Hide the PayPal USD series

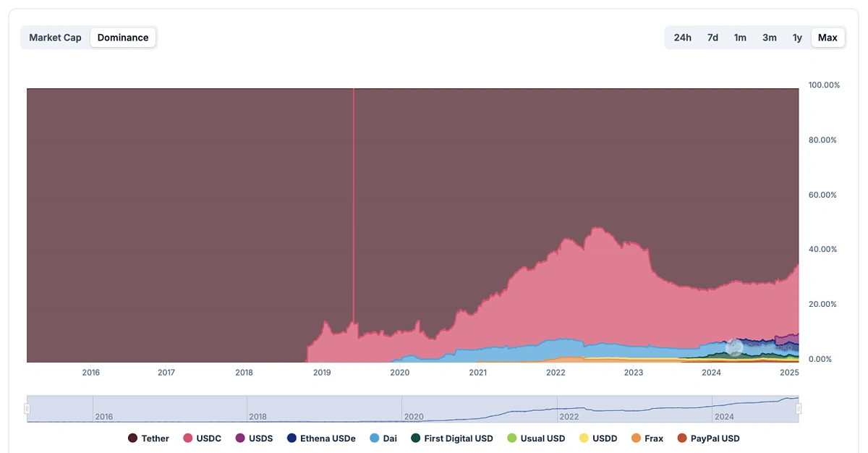708,439
